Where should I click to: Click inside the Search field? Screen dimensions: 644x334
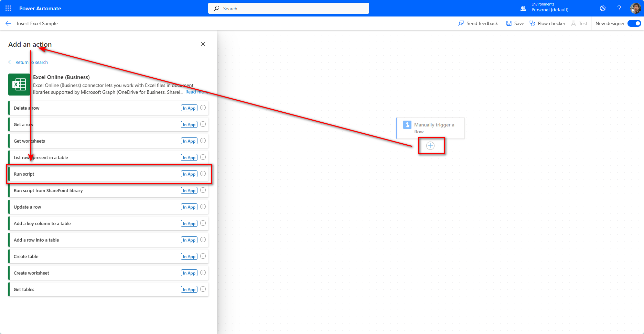288,8
